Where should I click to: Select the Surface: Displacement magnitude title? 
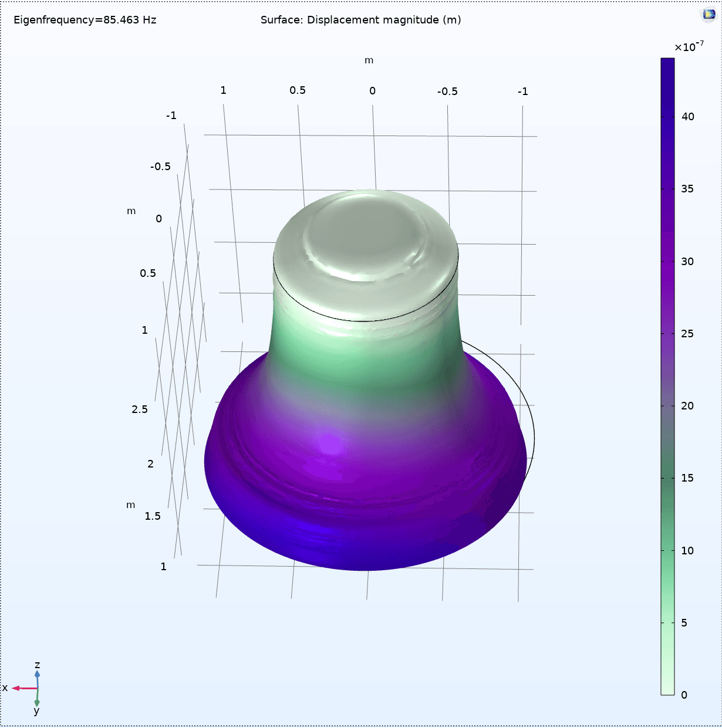(x=360, y=19)
